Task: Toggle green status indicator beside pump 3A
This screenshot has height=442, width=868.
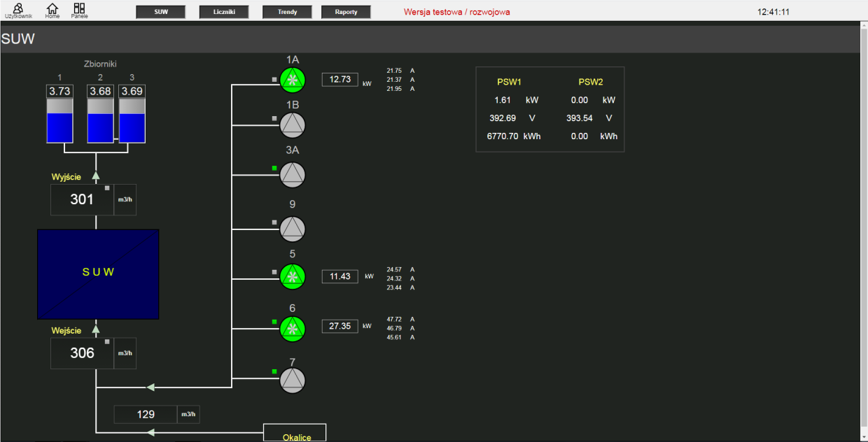Action: coord(275,168)
